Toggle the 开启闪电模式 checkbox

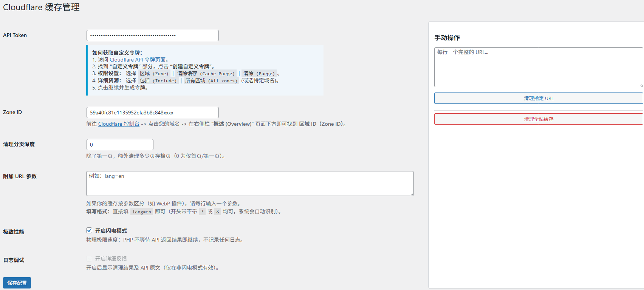point(89,230)
